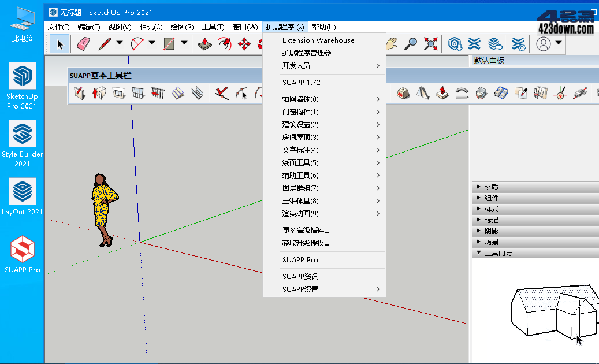
Task: Open the 帮助(H) menu
Action: [324, 27]
